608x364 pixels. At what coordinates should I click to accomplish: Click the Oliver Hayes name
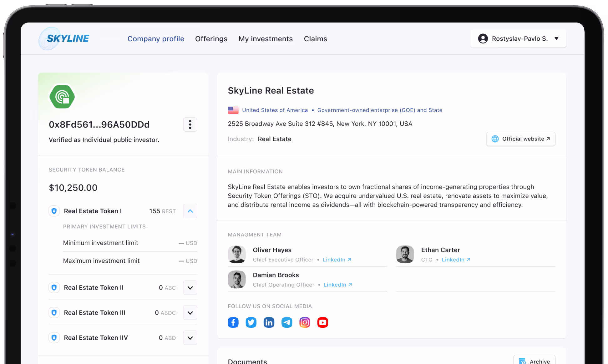[272, 250]
